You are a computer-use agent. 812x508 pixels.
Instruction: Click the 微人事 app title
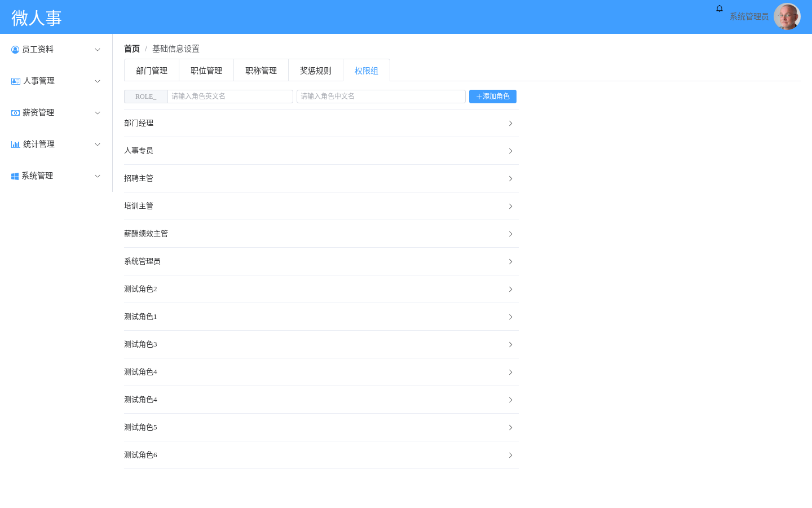click(37, 18)
